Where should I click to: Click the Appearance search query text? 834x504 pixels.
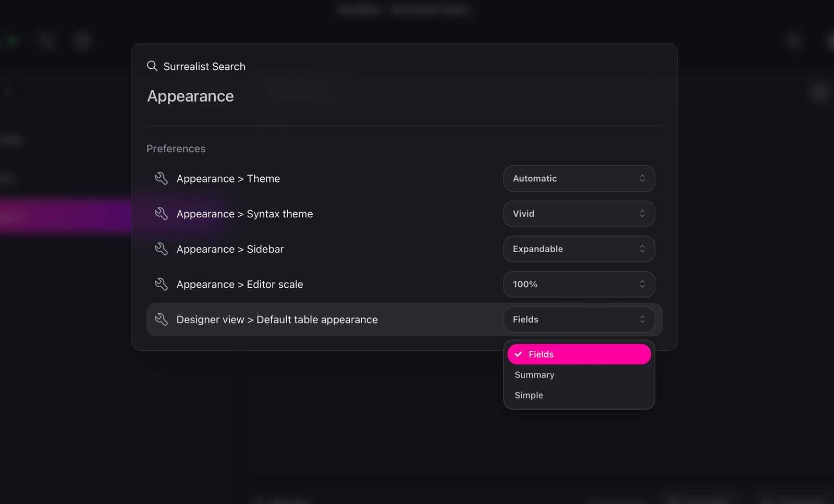[190, 96]
